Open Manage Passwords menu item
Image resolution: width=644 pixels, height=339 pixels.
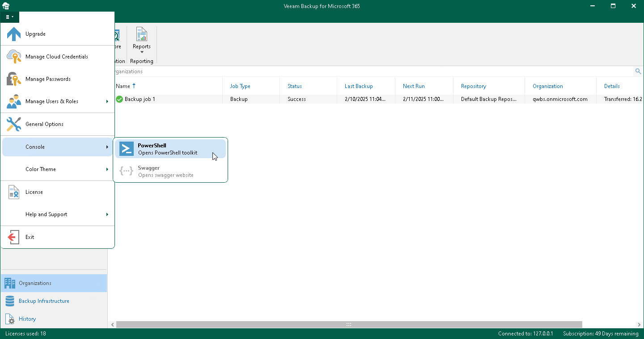(57, 79)
